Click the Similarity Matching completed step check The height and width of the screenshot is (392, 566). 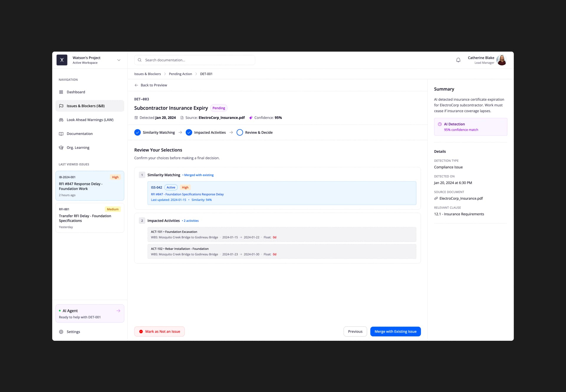point(137,133)
